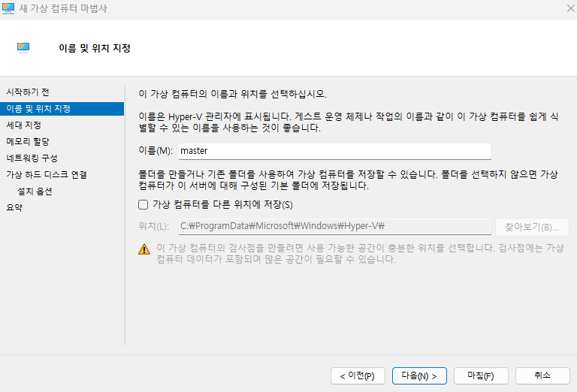
Task: Proceed with the 다음(N) button
Action: click(x=419, y=375)
